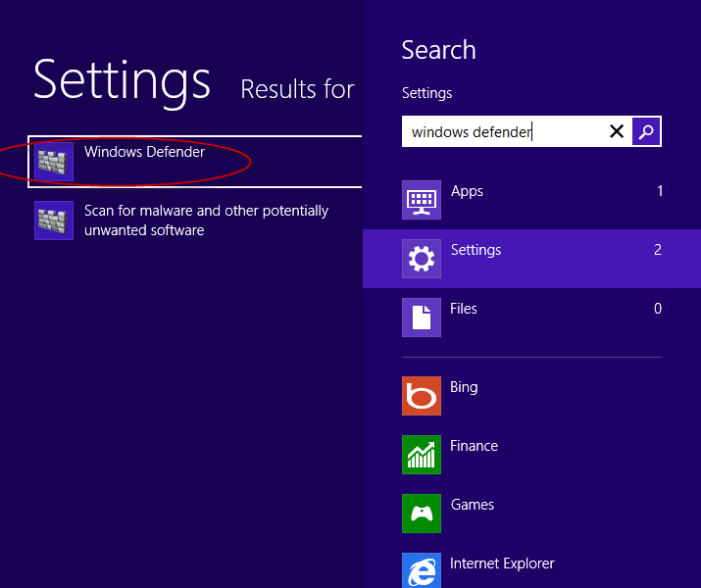Switch to Apps search results

(531, 200)
